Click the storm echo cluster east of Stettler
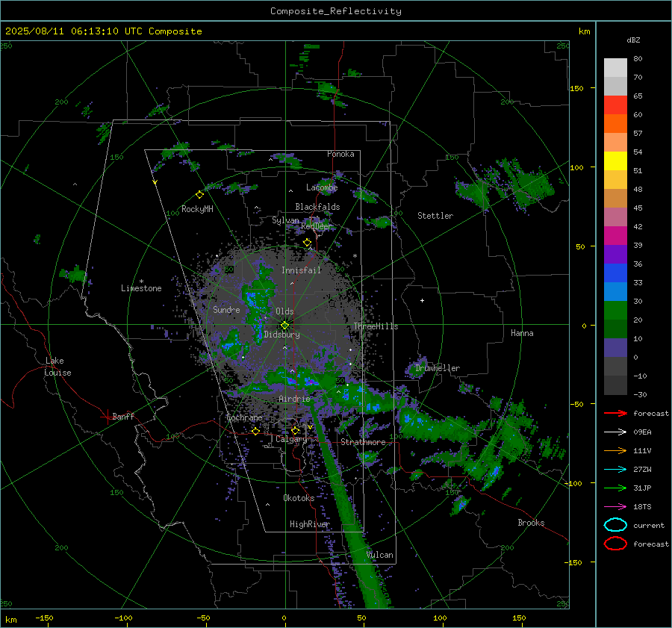This screenshot has width=672, height=628. tap(505, 187)
